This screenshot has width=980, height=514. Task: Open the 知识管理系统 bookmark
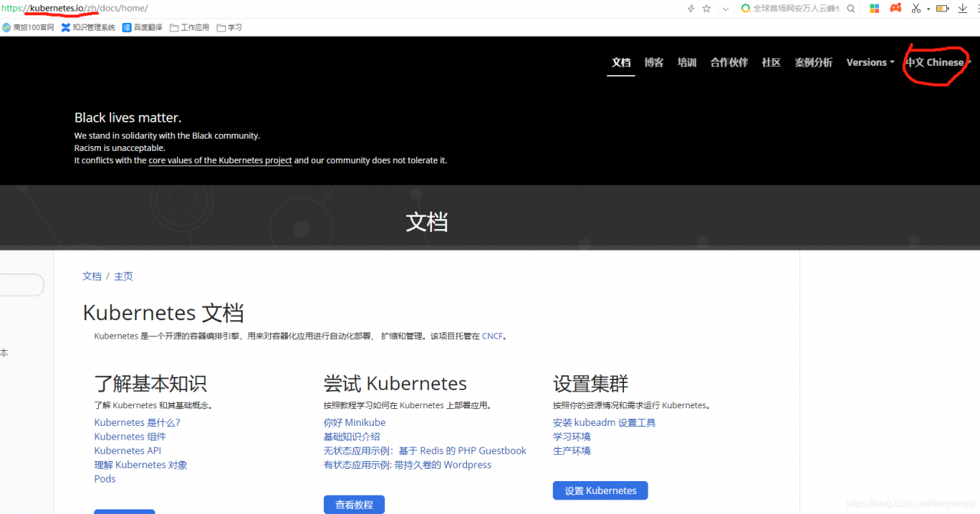[88, 28]
